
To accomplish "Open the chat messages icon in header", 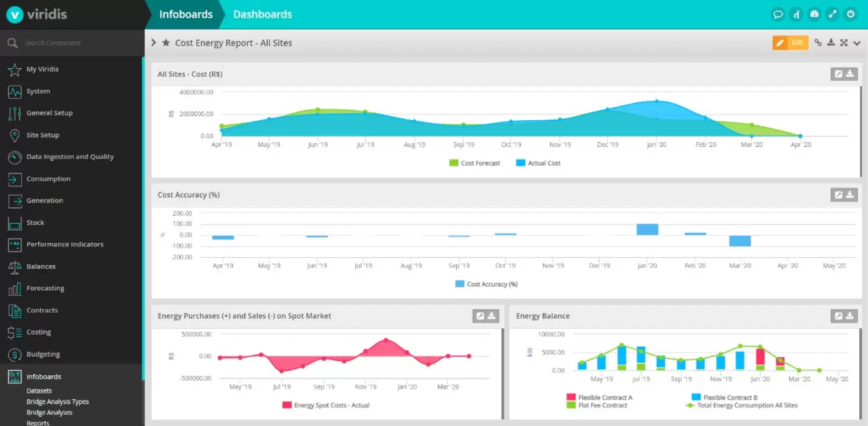I will tap(778, 14).
